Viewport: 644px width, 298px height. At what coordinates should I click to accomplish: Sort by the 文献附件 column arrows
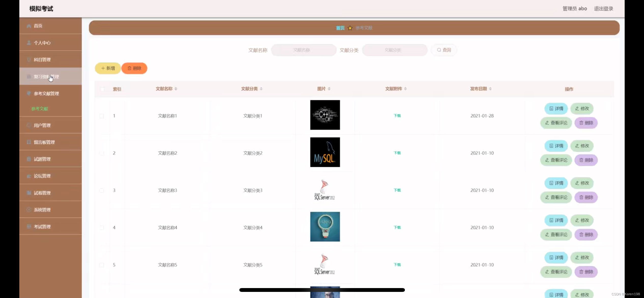pyautogui.click(x=405, y=89)
